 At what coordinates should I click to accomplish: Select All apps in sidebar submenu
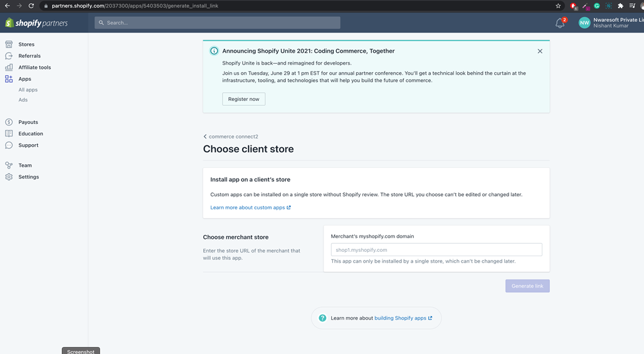28,90
